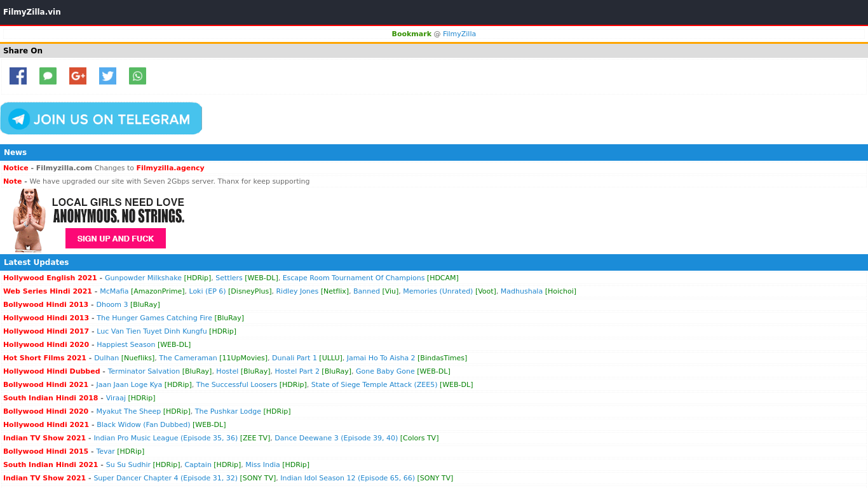The width and height of the screenshot is (868, 488).
Task: Open Terminator Salvation link
Action: click(x=144, y=372)
